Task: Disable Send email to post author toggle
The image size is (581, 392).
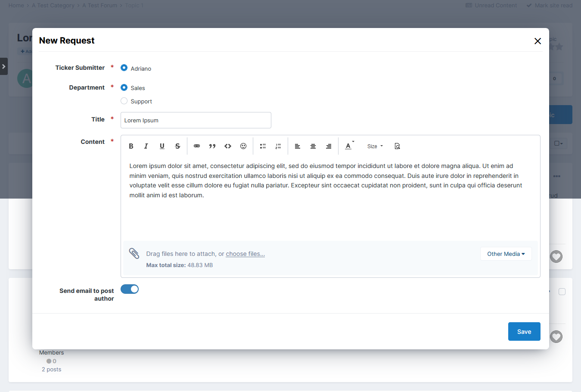Action: click(130, 289)
